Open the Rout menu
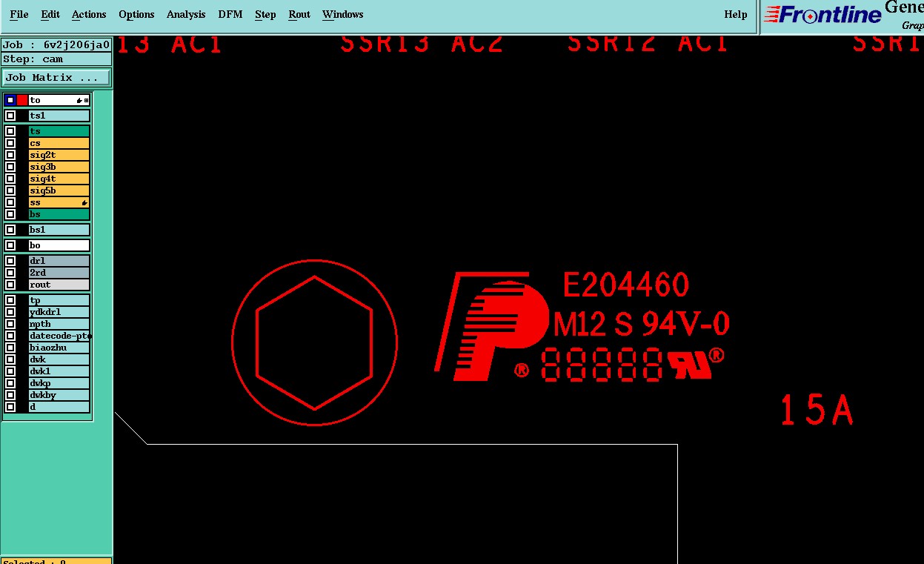 (x=299, y=14)
